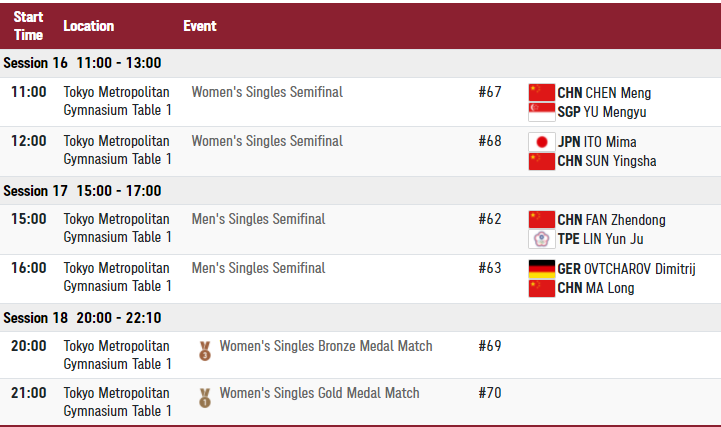Click the China flag next to MA Long
721x427 pixels.
pos(542,288)
